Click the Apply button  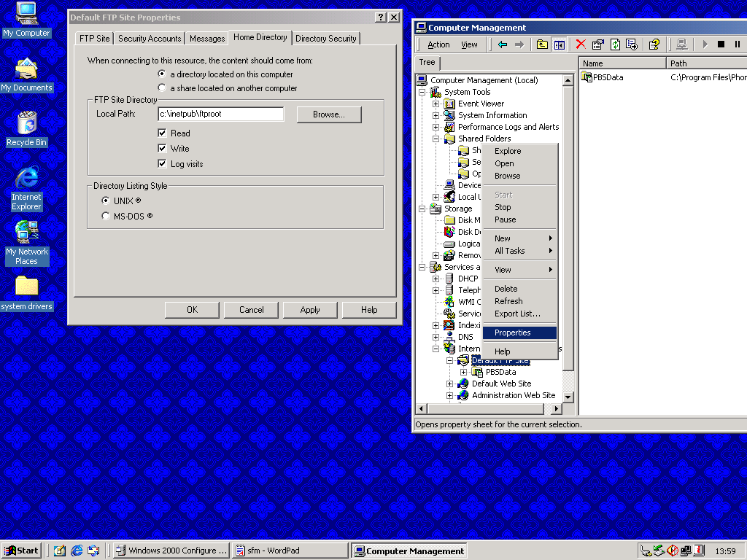pos(310,309)
